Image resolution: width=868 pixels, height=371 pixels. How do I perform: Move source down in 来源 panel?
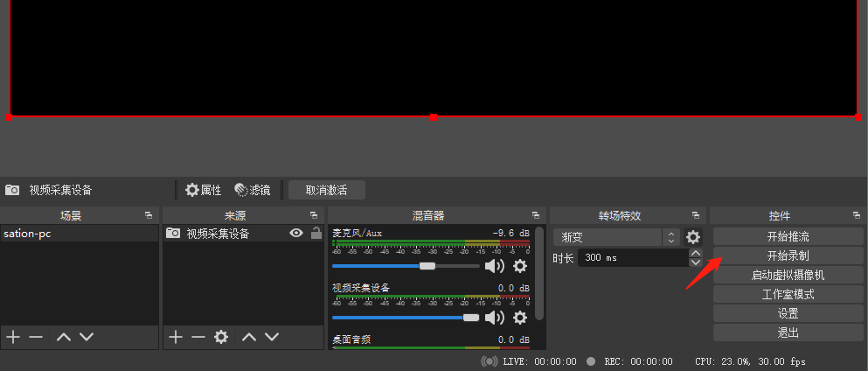tap(271, 337)
